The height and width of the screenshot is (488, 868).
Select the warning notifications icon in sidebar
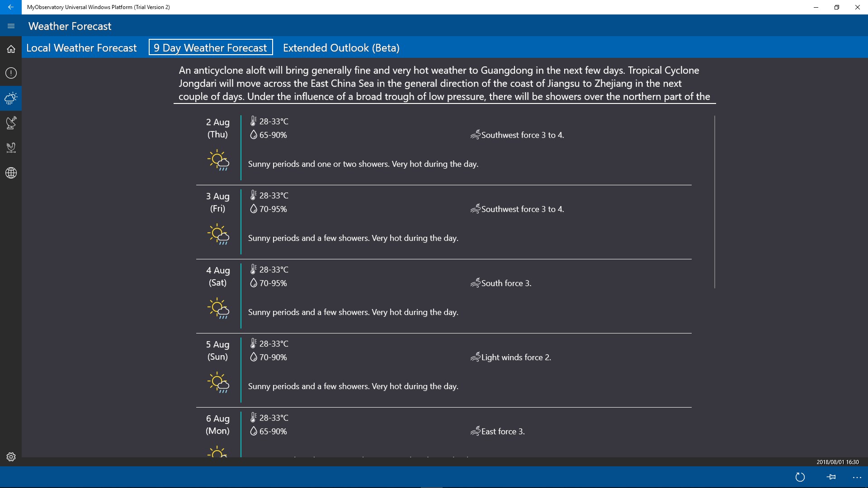(11, 73)
